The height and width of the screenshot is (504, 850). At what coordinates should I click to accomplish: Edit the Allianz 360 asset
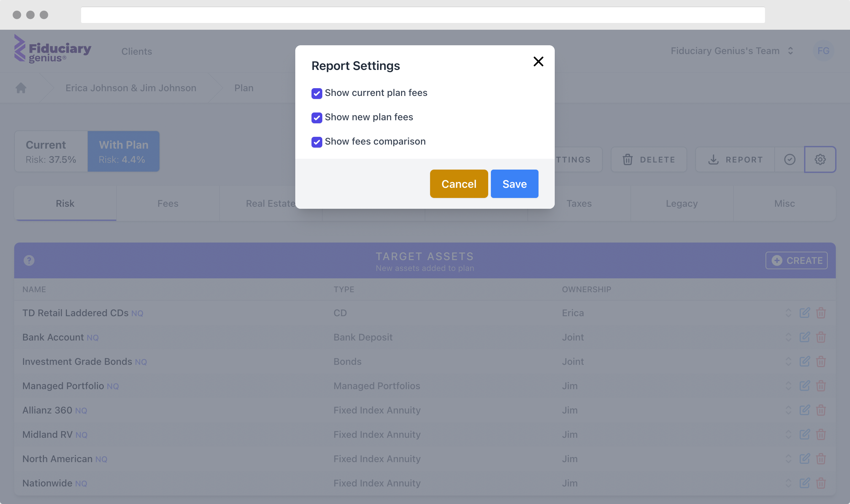(804, 410)
